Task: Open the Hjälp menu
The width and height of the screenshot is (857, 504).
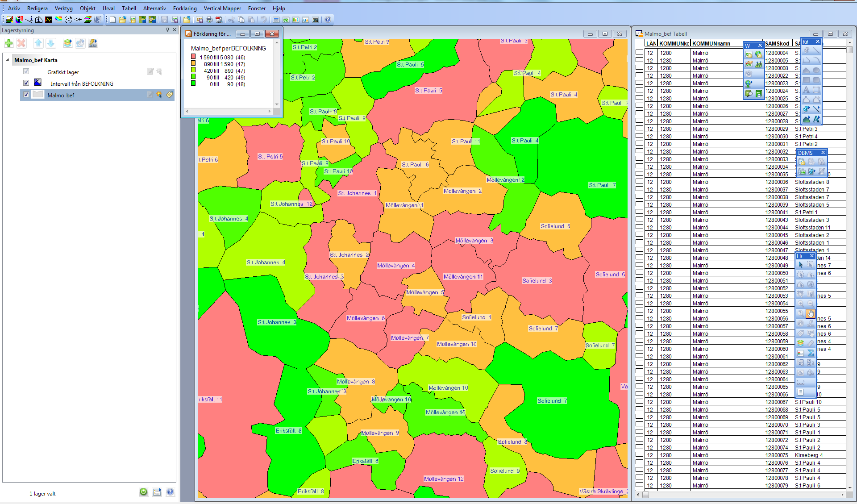Action: pyautogui.click(x=279, y=8)
